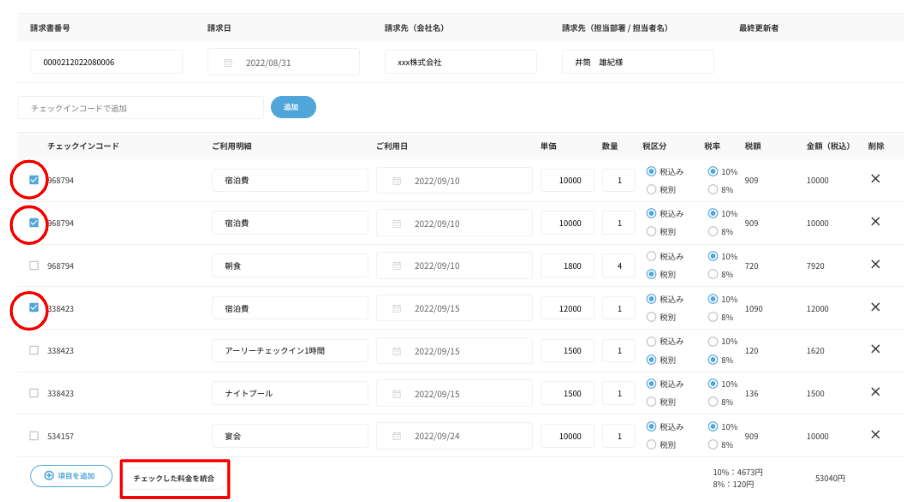Select 10% tax rate for アーリーチェックイン1時間

(713, 341)
